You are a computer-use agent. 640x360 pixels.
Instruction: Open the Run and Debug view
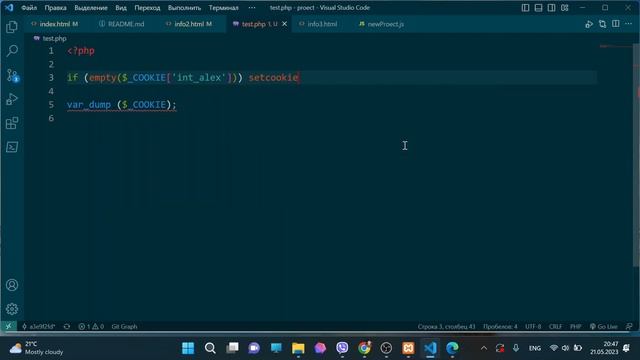point(12,99)
